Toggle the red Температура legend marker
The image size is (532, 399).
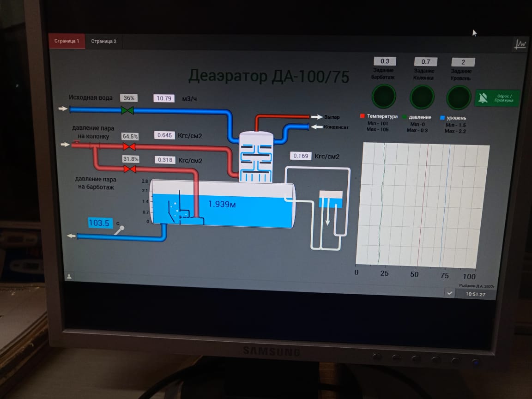coord(363,116)
